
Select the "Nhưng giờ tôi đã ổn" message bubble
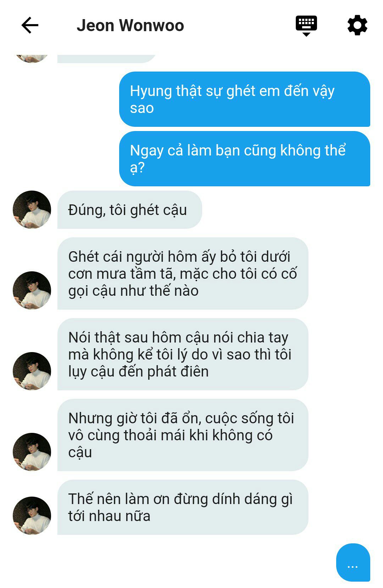(x=183, y=435)
